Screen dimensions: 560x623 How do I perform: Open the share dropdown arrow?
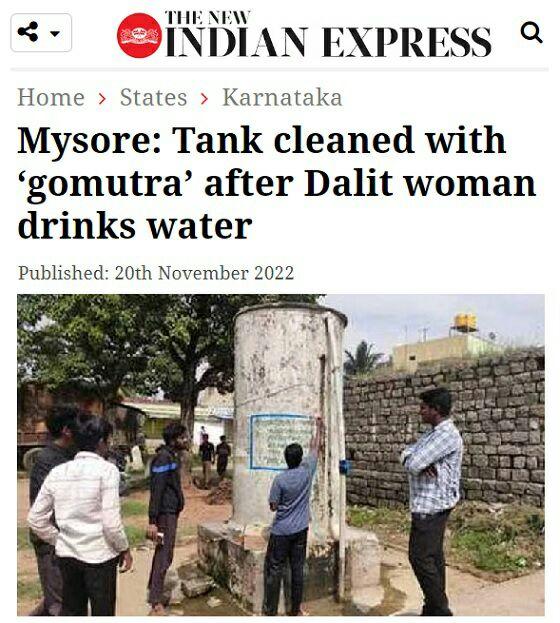click(x=55, y=33)
